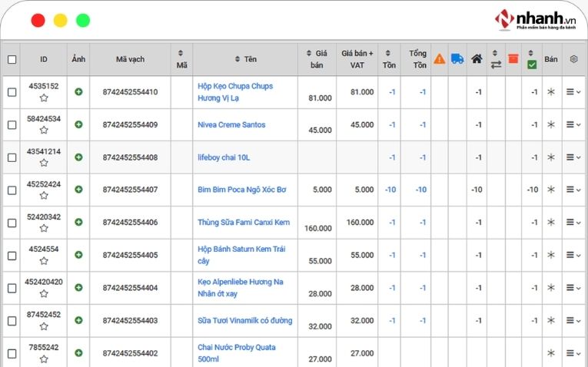Click asterisk in Bán column for Vinamilk row
The width and height of the screenshot is (588, 367).
point(551,320)
